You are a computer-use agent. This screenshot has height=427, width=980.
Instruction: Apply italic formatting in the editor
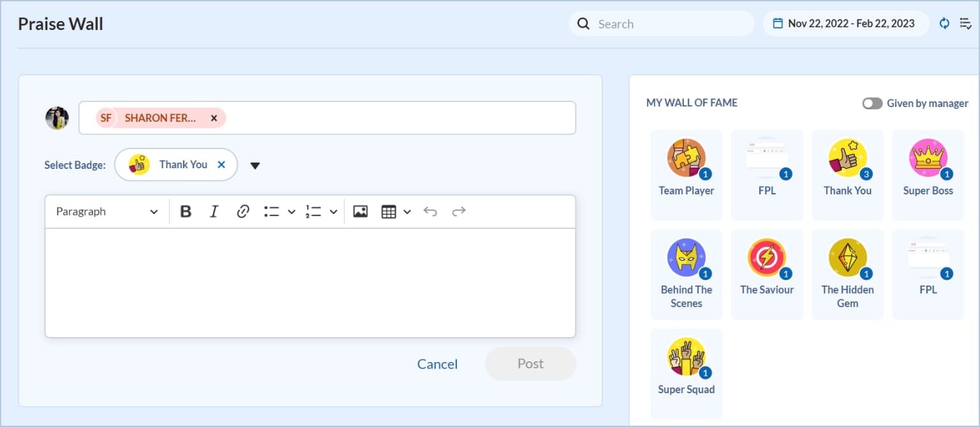pyautogui.click(x=214, y=212)
